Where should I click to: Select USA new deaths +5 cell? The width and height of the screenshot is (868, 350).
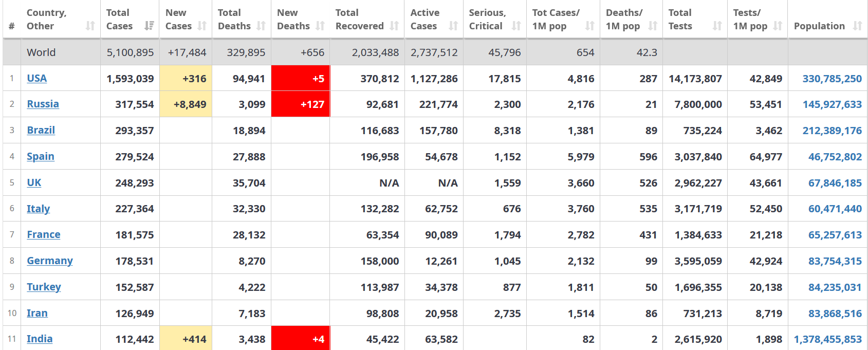tap(301, 78)
